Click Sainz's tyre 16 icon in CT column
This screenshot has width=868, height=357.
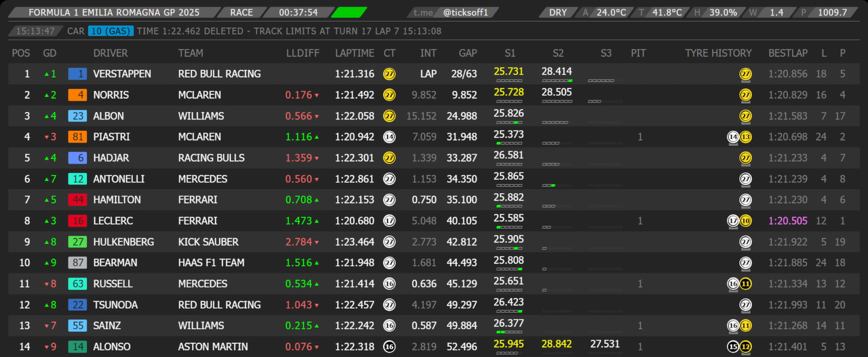click(389, 326)
